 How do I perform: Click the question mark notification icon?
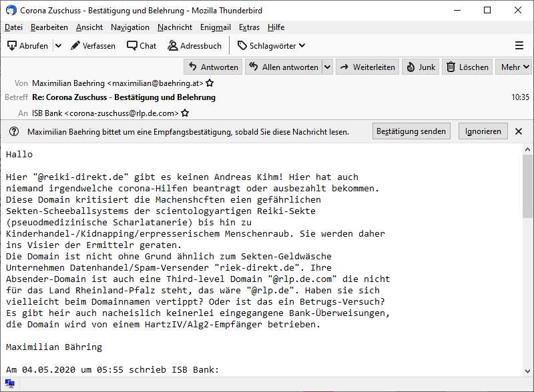(x=14, y=131)
